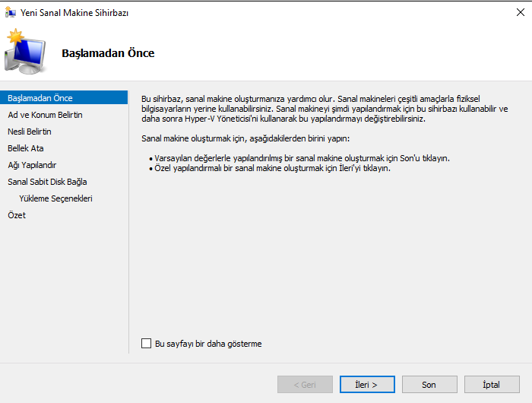
Task: Click the large virtual machine computer icon
Action: (25, 52)
